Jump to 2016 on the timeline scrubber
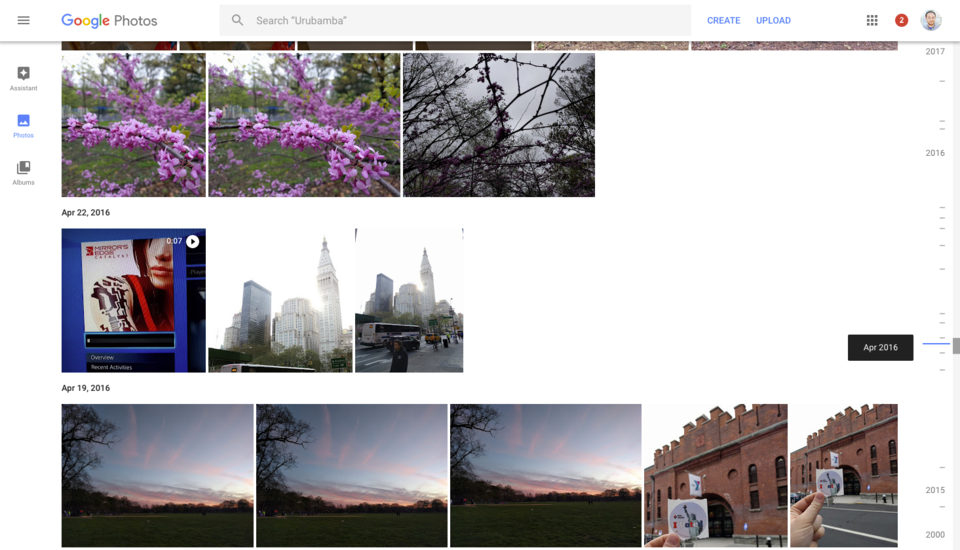Image resolution: width=960 pixels, height=550 pixels. pos(935,153)
